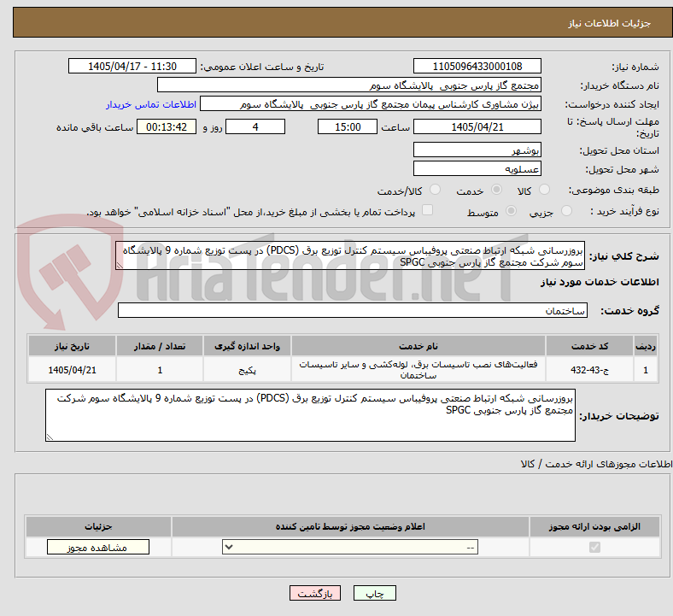Viewport: 673px width, 616px height.
Task: Click the جزئیات column header
Action: 98,526
